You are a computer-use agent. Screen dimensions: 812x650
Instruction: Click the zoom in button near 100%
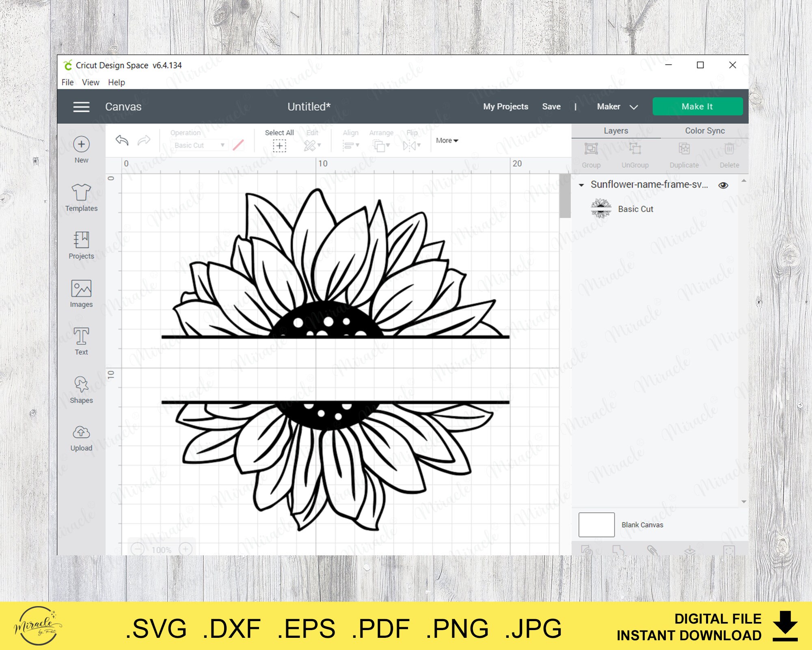coord(186,548)
